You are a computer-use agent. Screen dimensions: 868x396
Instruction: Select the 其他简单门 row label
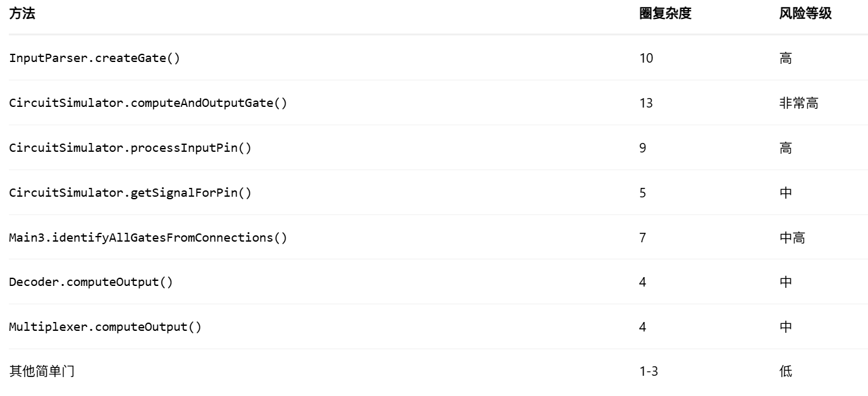click(42, 372)
